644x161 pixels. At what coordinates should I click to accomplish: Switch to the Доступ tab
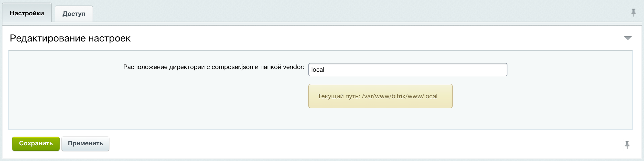tap(74, 14)
